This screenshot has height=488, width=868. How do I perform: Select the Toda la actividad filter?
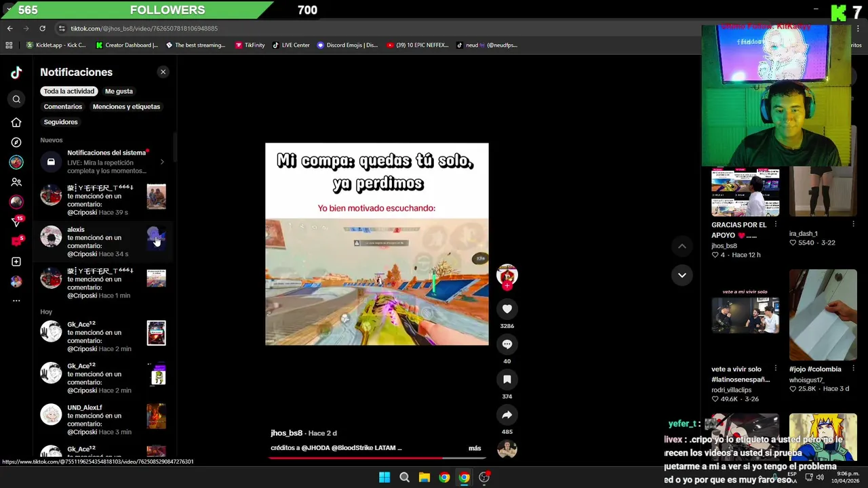pos(68,91)
